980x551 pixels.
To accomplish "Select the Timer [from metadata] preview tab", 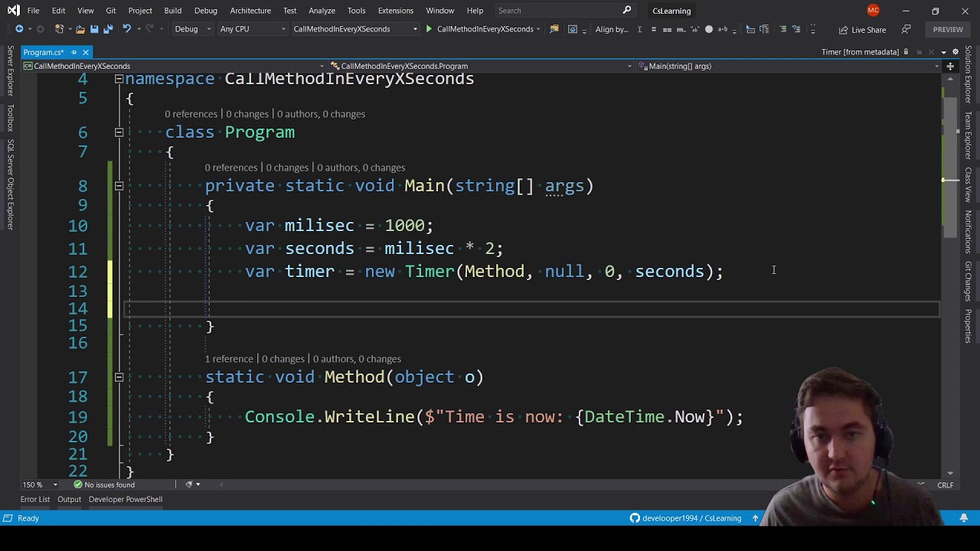I will click(860, 52).
